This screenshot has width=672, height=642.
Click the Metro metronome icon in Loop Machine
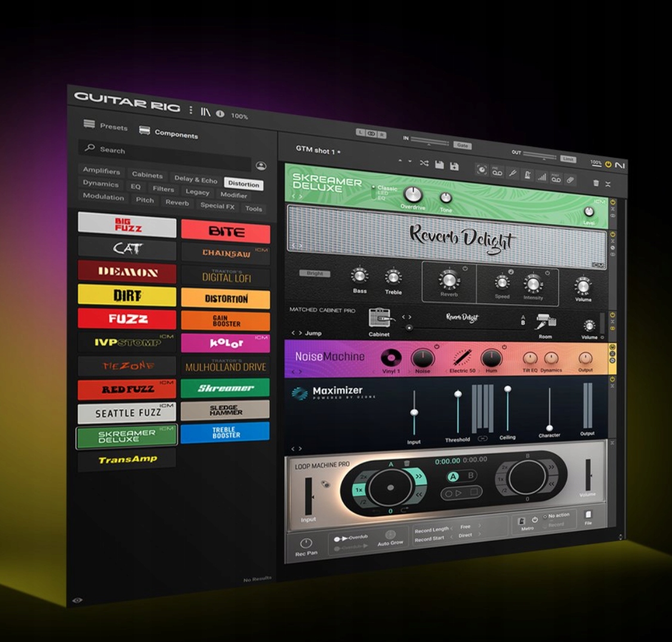coord(522,521)
